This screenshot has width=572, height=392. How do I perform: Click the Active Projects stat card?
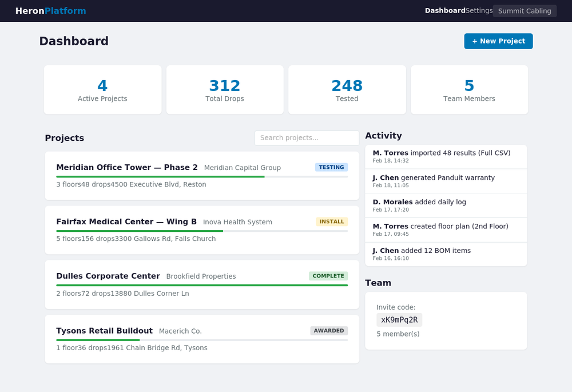tap(102, 89)
